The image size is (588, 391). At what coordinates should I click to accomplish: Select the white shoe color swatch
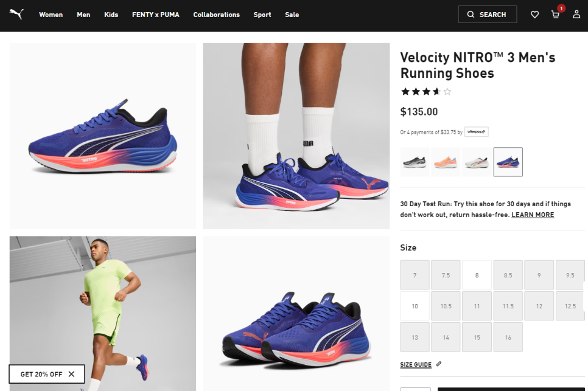pyautogui.click(x=477, y=162)
